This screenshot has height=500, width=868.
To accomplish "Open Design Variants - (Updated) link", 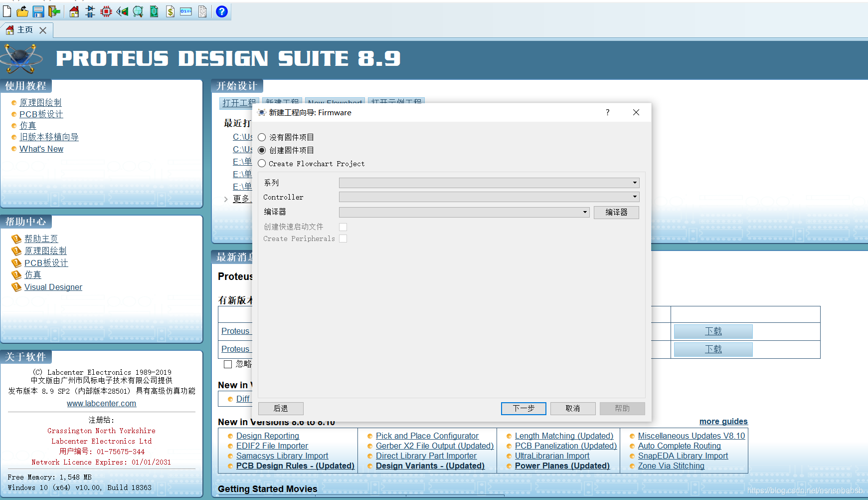I will [x=430, y=466].
